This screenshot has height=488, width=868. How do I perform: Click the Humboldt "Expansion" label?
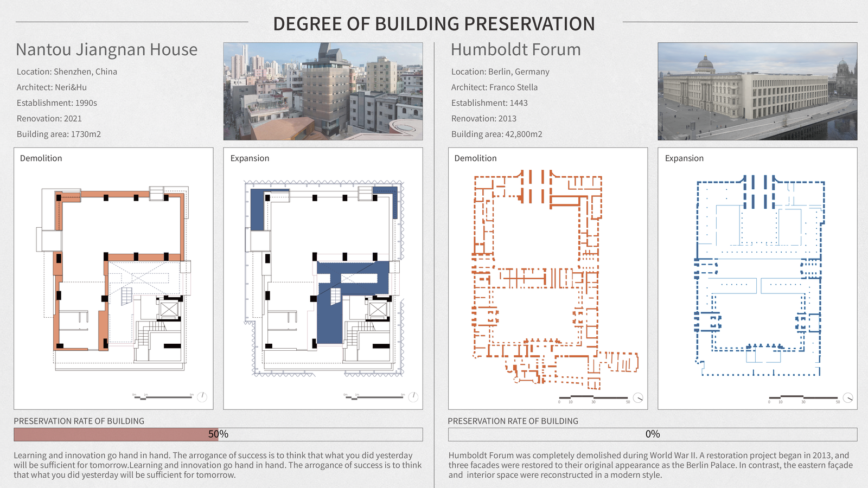click(x=684, y=158)
